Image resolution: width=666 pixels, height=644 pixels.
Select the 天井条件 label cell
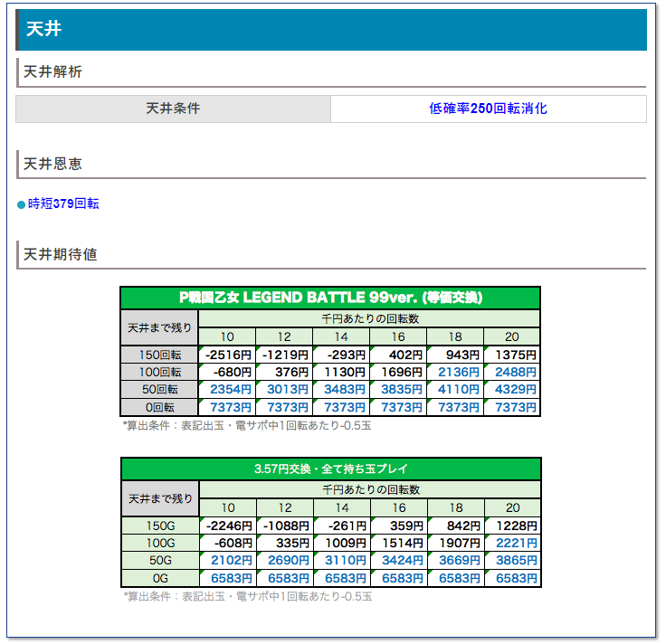click(173, 109)
